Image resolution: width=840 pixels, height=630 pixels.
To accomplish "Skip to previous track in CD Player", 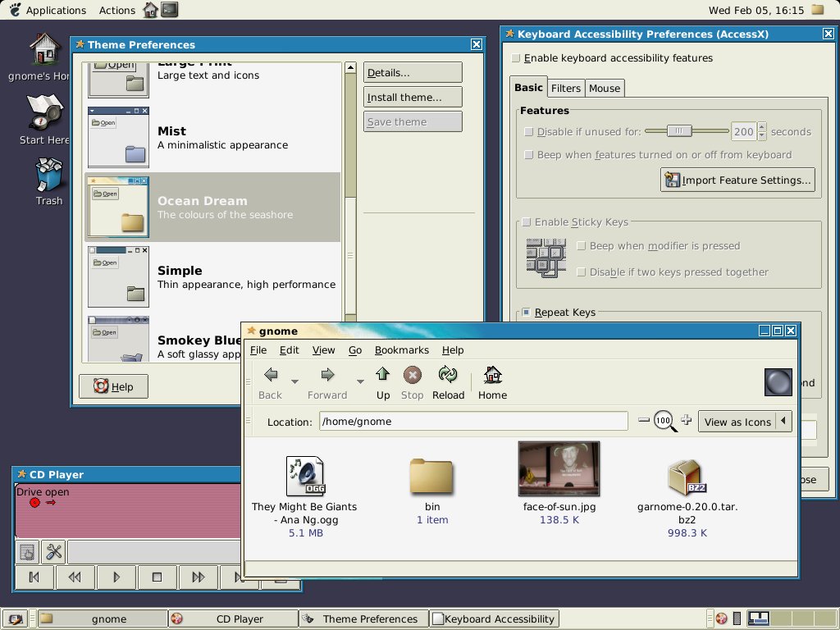I will click(x=34, y=577).
